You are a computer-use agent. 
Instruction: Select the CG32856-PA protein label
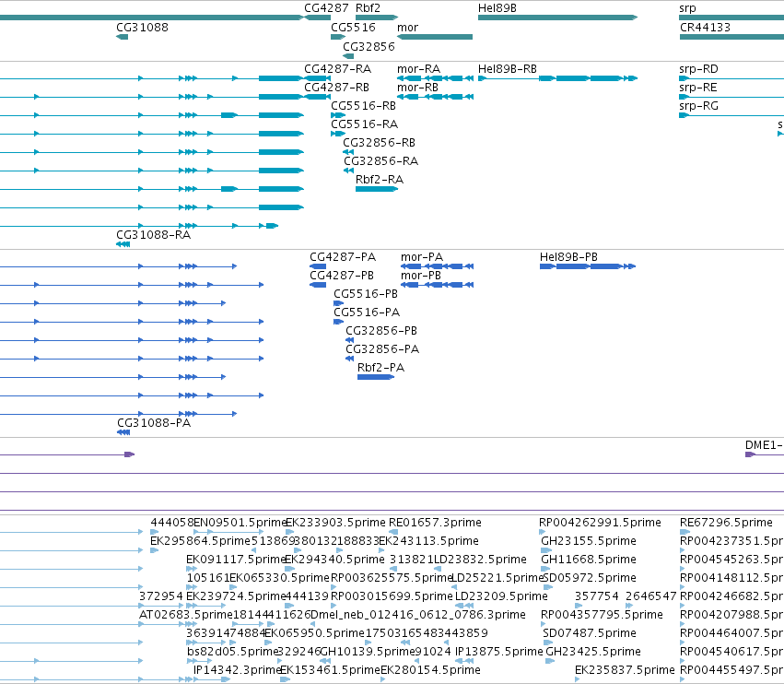tap(382, 349)
